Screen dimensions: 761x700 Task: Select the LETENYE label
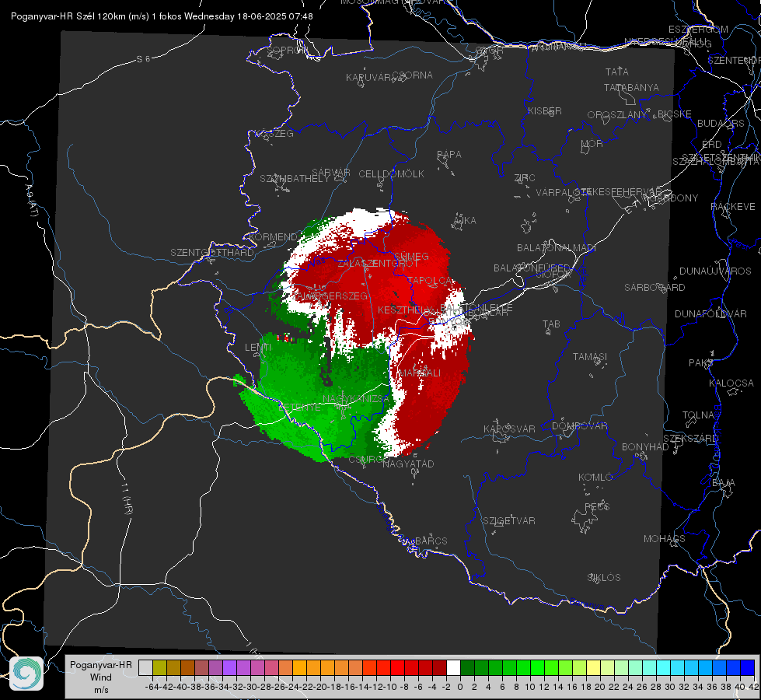pyautogui.click(x=300, y=407)
